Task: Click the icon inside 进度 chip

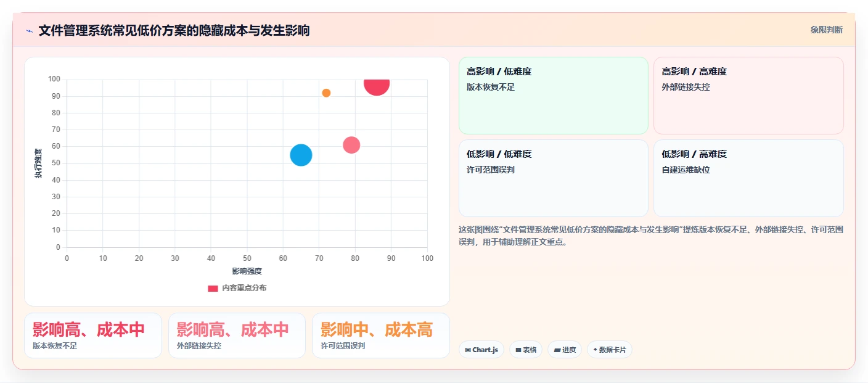Action: 557,350
